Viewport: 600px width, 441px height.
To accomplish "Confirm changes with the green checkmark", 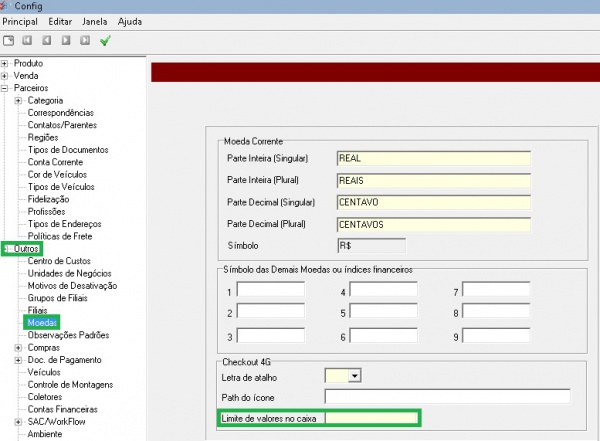I will tap(105, 40).
